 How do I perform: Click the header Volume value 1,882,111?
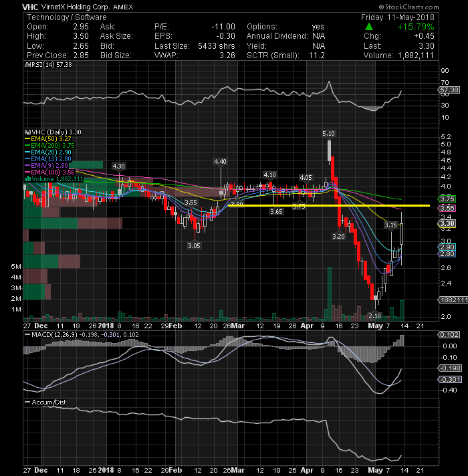(415, 55)
